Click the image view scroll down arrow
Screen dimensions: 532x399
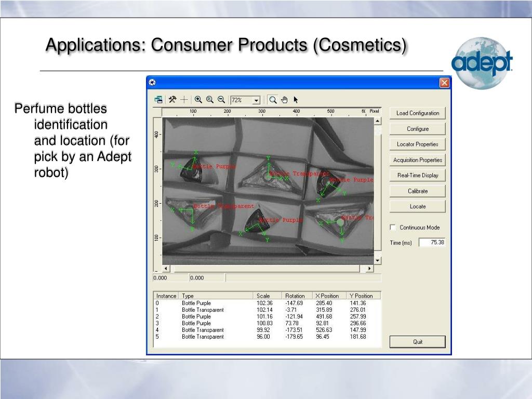pyautogui.click(x=378, y=261)
